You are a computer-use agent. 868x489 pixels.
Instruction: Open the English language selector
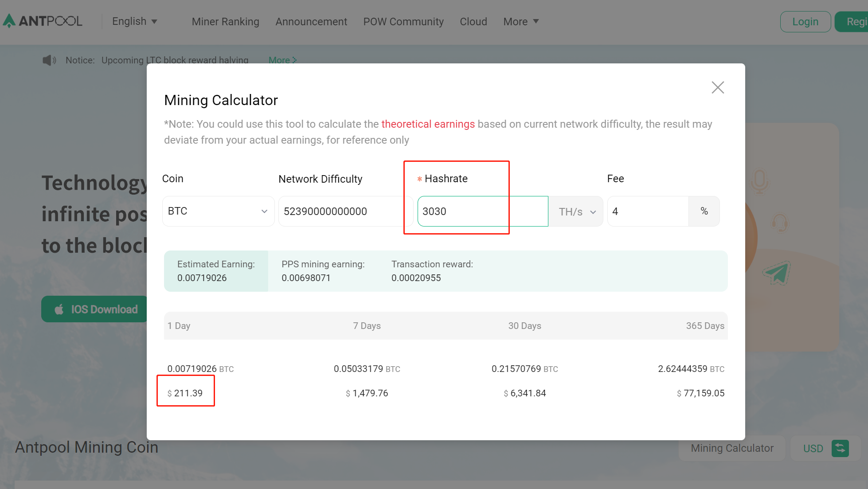coord(134,21)
